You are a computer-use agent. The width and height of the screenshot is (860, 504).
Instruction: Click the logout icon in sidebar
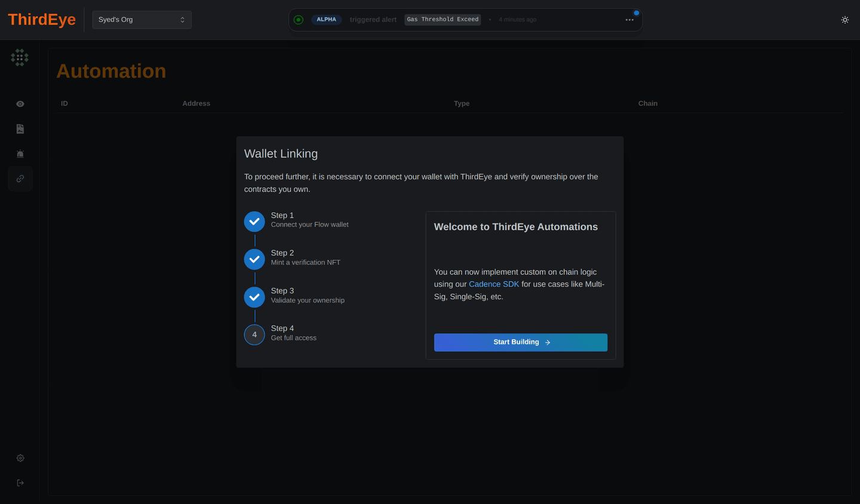tap(20, 483)
